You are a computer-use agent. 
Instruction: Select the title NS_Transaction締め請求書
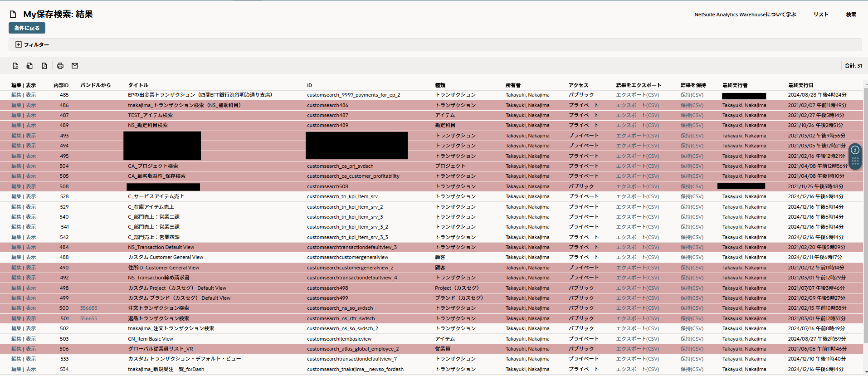pos(159,278)
